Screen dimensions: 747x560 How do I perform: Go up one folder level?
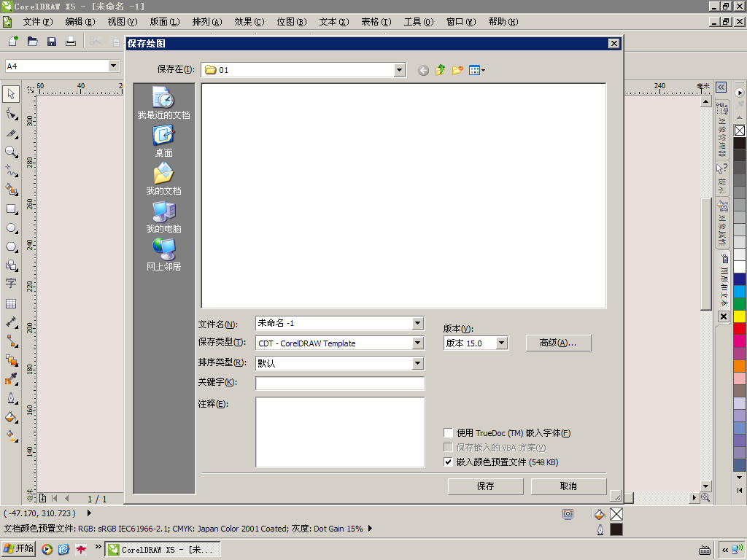pos(440,71)
